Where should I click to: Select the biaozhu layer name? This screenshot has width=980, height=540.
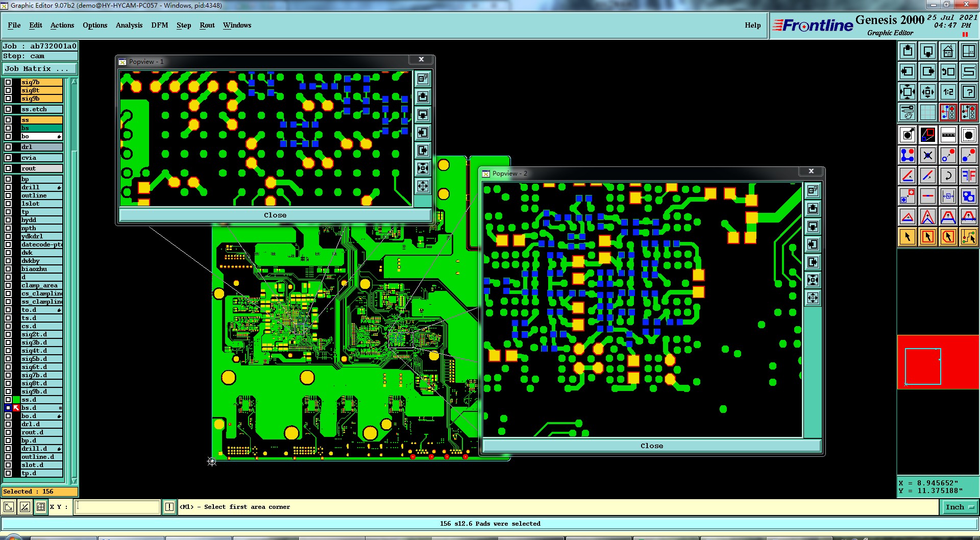tap(41, 269)
